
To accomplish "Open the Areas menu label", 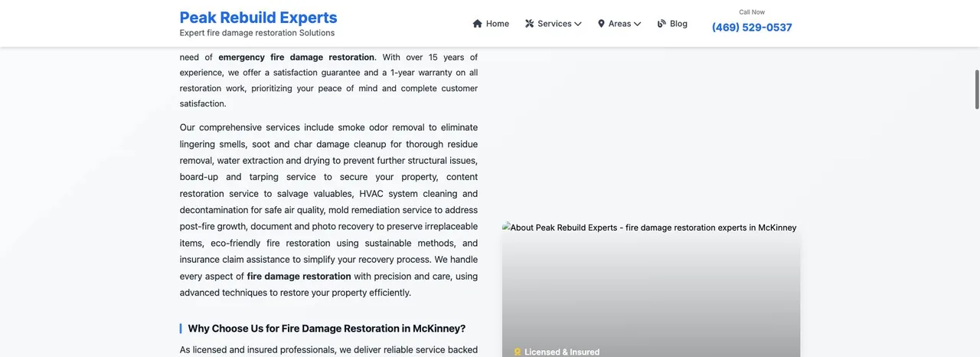I will (x=619, y=24).
